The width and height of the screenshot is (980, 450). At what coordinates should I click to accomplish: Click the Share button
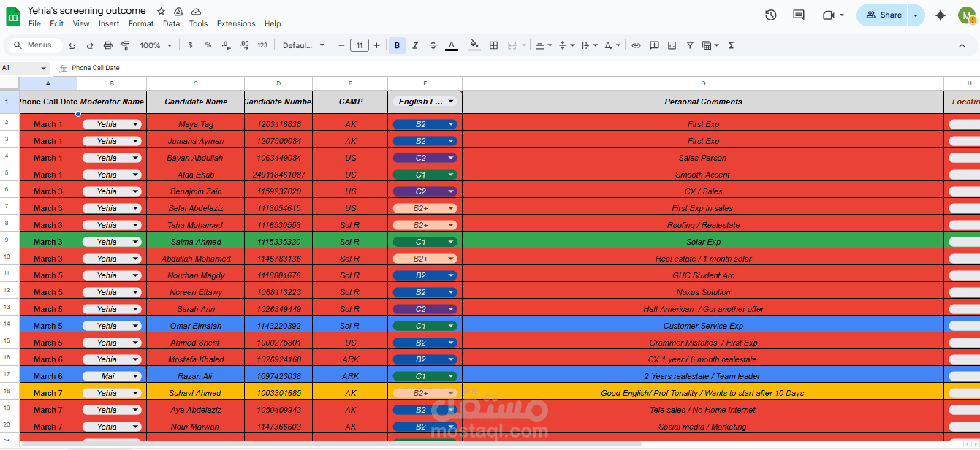pos(884,15)
